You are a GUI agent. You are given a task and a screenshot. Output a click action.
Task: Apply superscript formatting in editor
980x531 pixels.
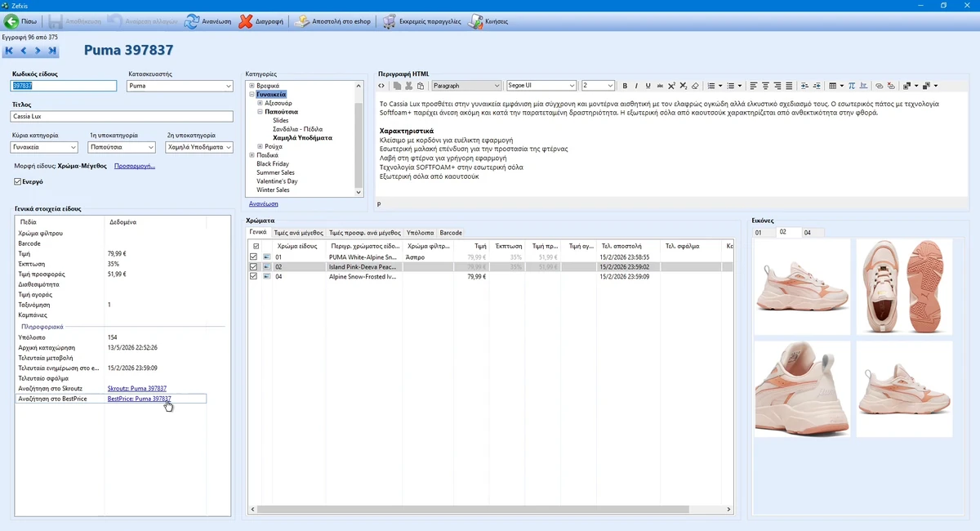[671, 86]
